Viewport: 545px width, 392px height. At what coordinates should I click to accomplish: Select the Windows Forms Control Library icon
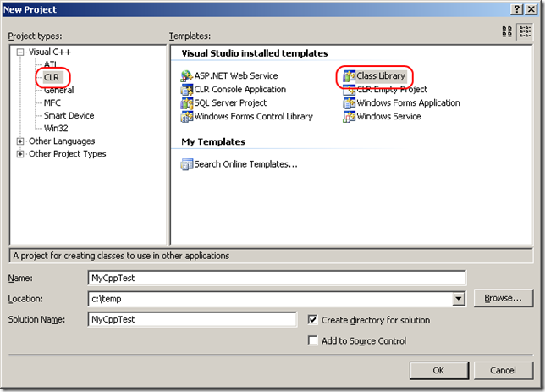(x=187, y=117)
